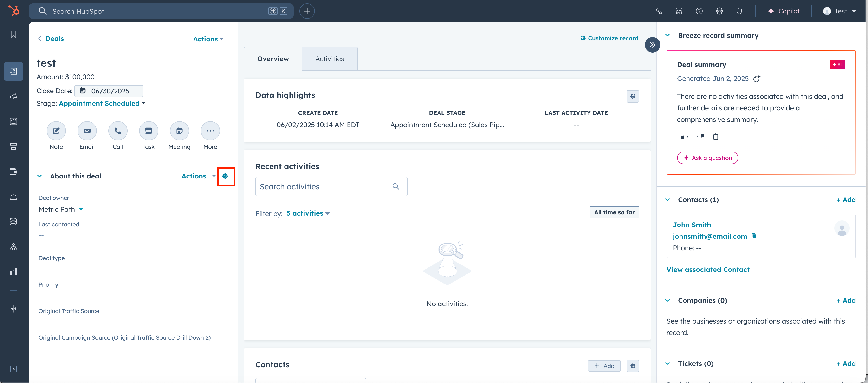
Task: Collapse the Companies (0) section
Action: click(x=667, y=300)
